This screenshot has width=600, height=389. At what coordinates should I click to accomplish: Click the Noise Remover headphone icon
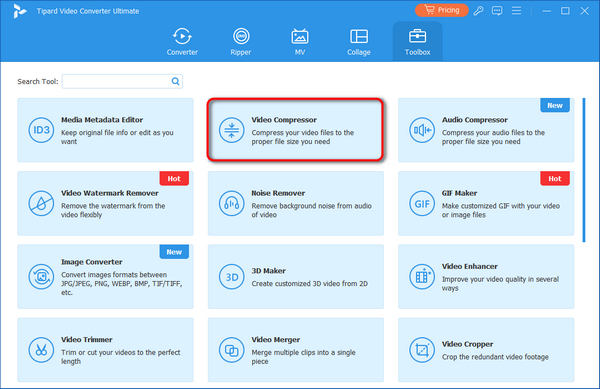click(231, 203)
